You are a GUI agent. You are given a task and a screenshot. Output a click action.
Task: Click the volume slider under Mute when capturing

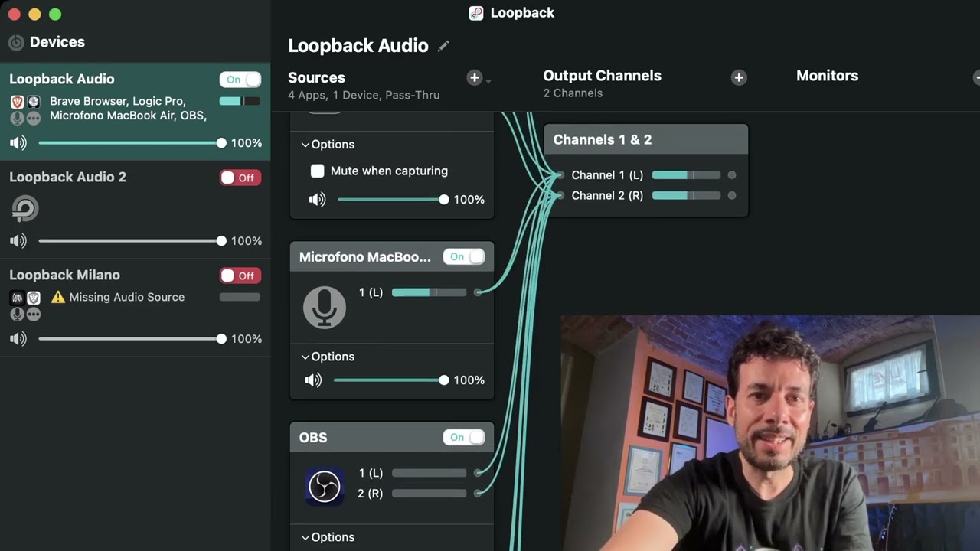[x=392, y=200]
